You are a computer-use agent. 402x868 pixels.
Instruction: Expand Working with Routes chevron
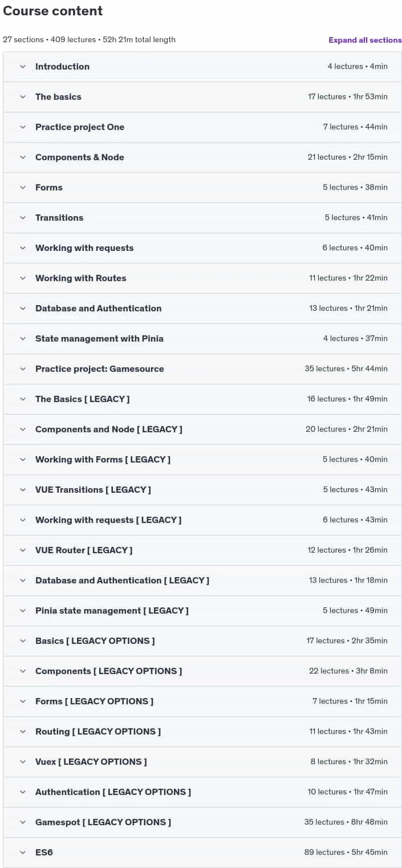23,278
